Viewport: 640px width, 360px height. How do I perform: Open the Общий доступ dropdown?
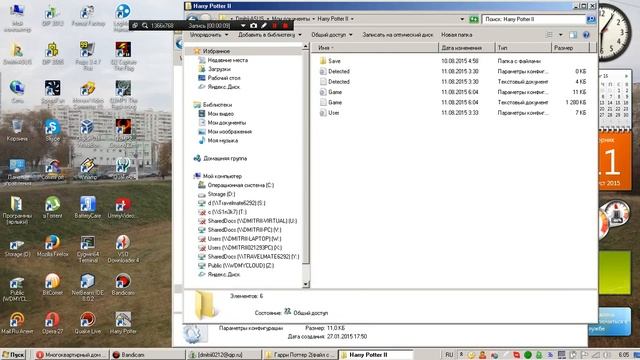(x=331, y=35)
